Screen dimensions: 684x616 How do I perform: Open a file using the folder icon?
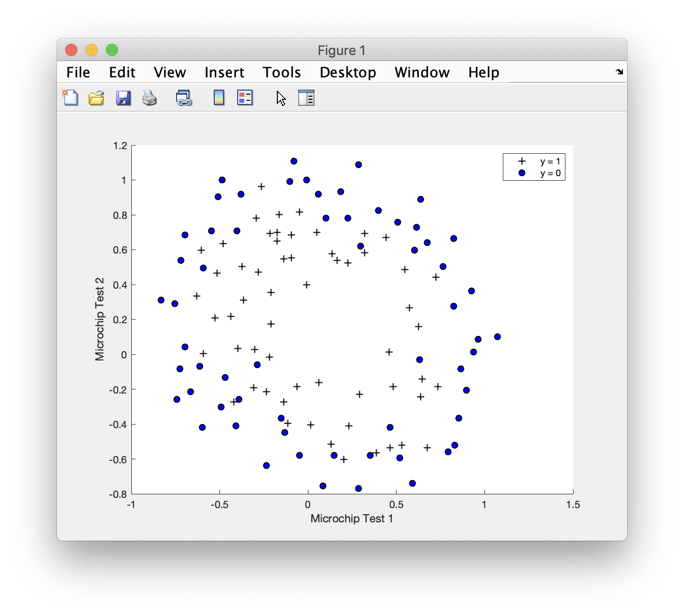point(96,97)
